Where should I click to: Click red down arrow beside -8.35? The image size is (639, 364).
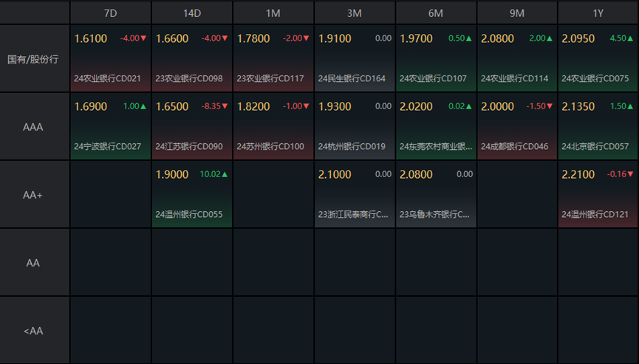pyautogui.click(x=225, y=106)
